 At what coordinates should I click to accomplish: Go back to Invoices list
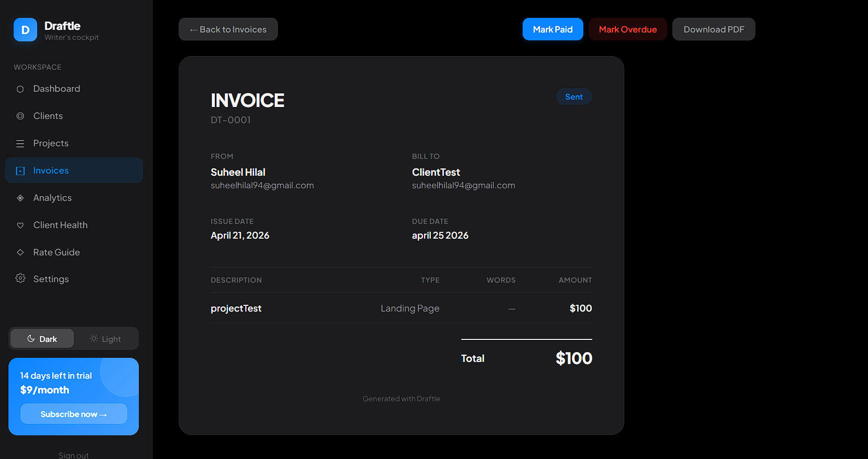tap(228, 29)
